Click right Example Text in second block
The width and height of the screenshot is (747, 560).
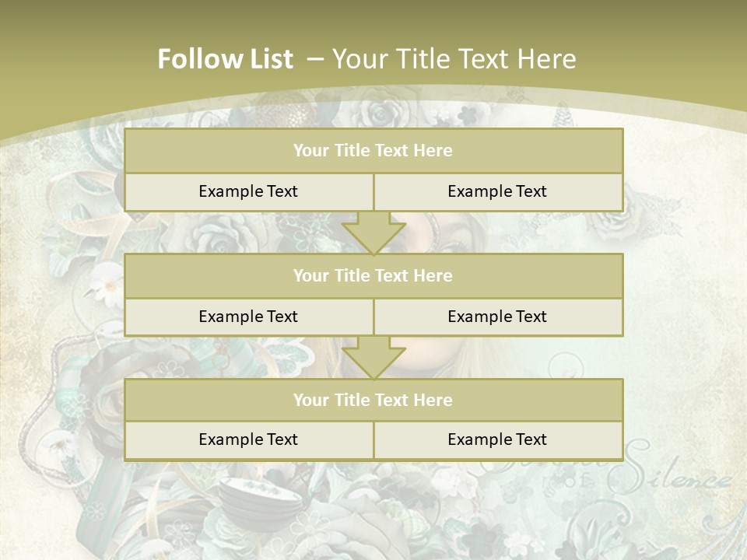coord(498,317)
